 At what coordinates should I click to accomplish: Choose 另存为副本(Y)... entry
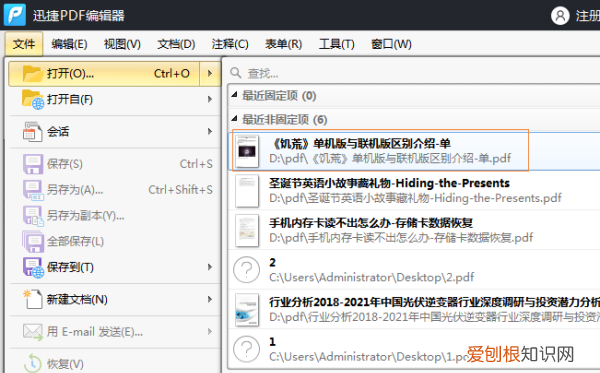(x=114, y=216)
